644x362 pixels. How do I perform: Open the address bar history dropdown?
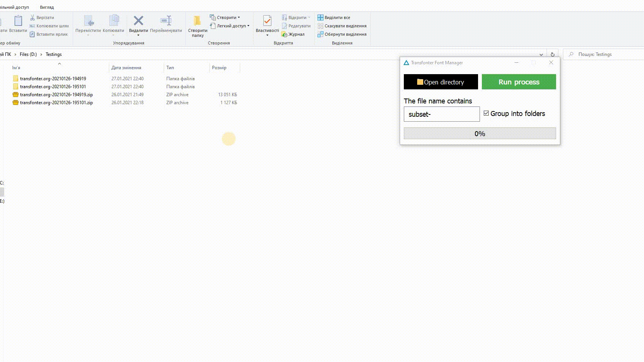(541, 54)
